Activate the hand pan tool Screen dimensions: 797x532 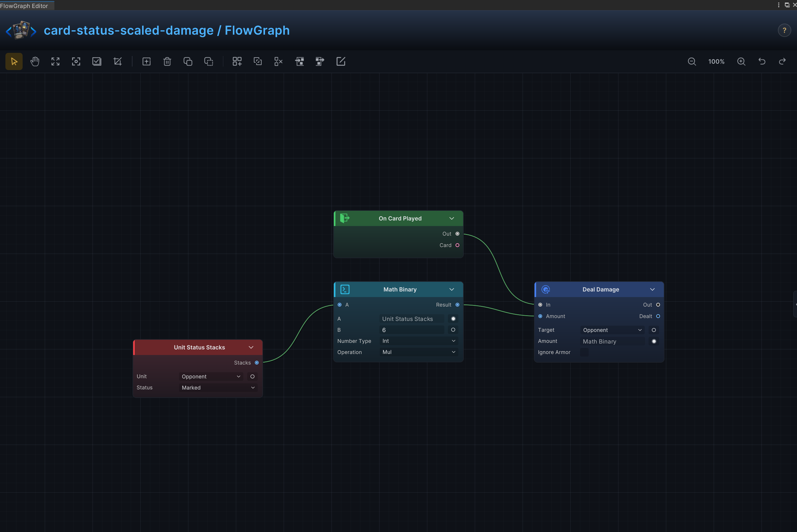click(35, 61)
